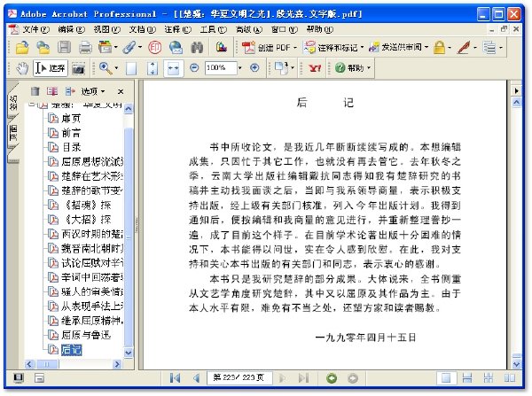Open the 文件 menu
The width and height of the screenshot is (532, 396).
point(35,30)
